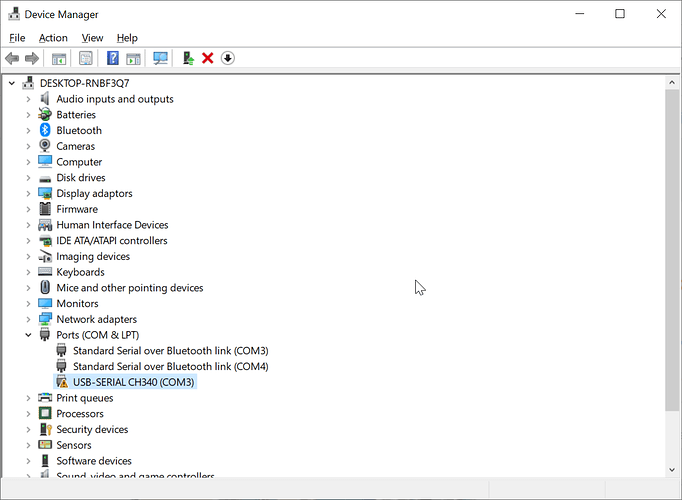Select USB-SERIAL CH340 (COM3) device
The width and height of the screenshot is (682, 500).
[x=134, y=382]
